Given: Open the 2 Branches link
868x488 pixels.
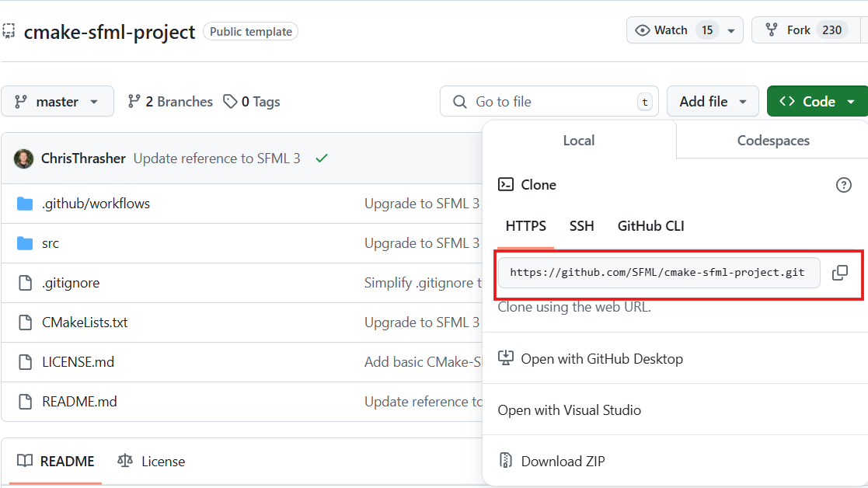Looking at the screenshot, I should pos(170,102).
